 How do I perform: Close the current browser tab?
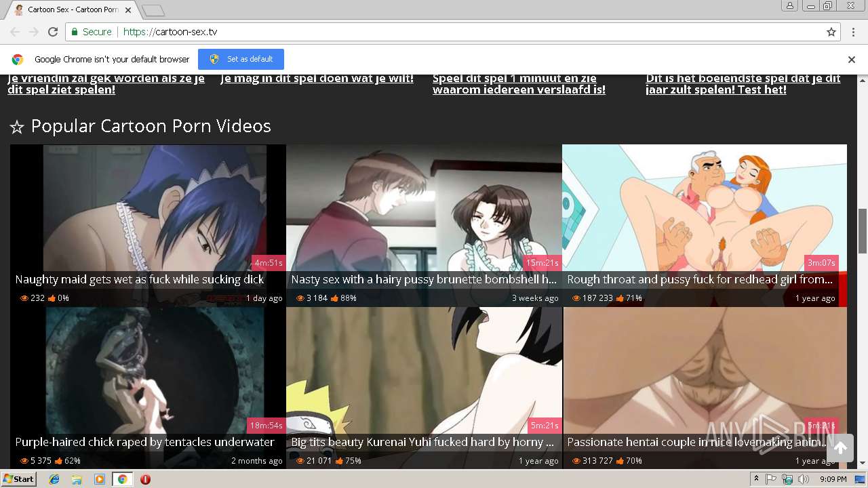(128, 10)
